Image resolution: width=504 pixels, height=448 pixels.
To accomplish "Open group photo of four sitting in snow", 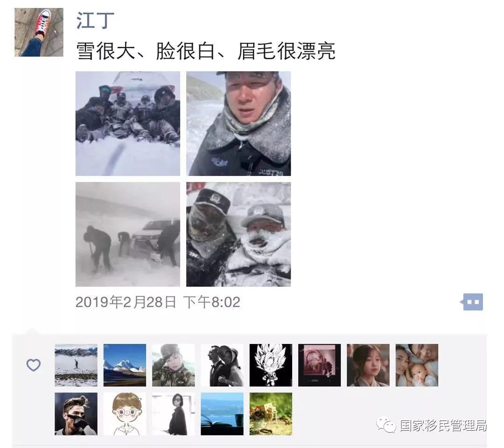I will pyautogui.click(x=127, y=123).
